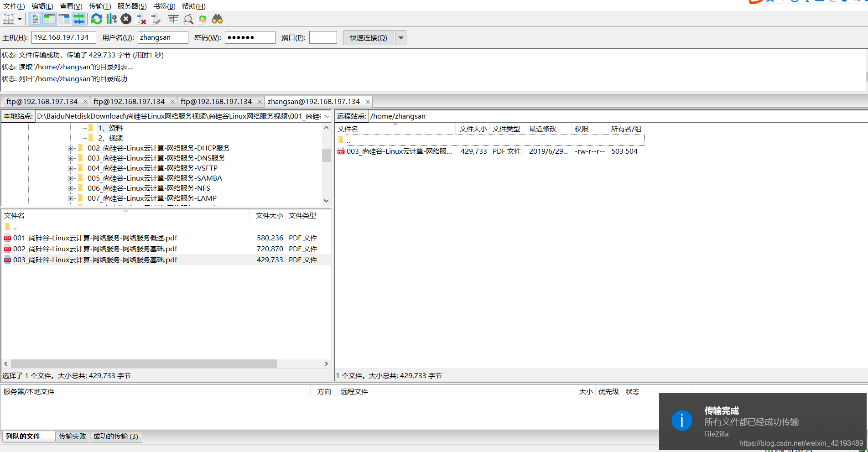868x452 pixels.
Task: Sort remote list by 权限 column
Action: [x=590, y=129]
